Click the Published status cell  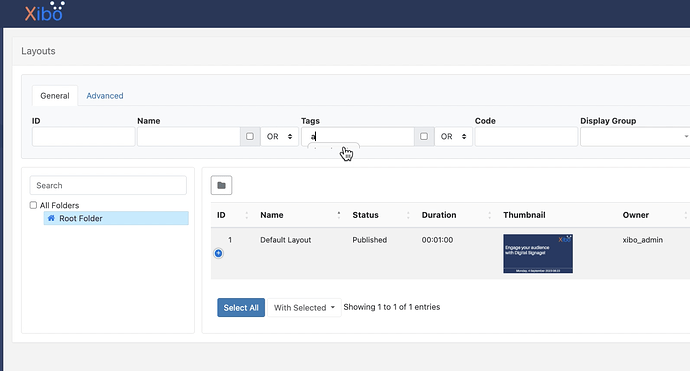370,240
